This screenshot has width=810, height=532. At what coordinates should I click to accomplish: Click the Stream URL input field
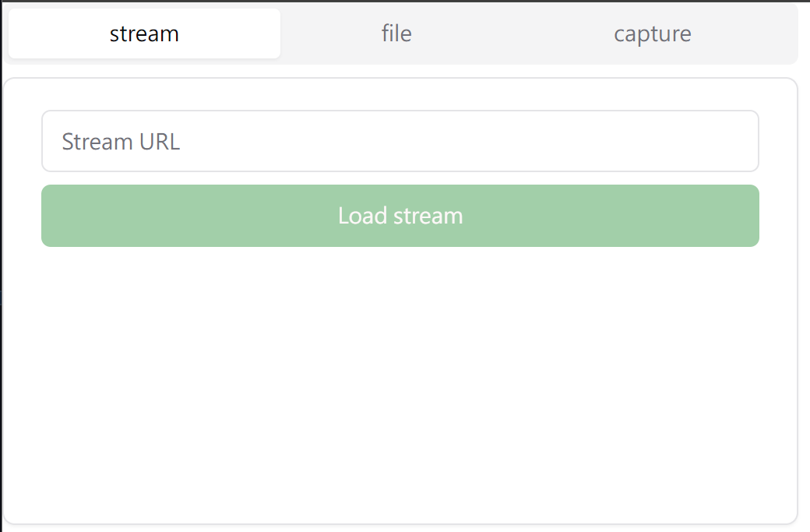pos(400,141)
